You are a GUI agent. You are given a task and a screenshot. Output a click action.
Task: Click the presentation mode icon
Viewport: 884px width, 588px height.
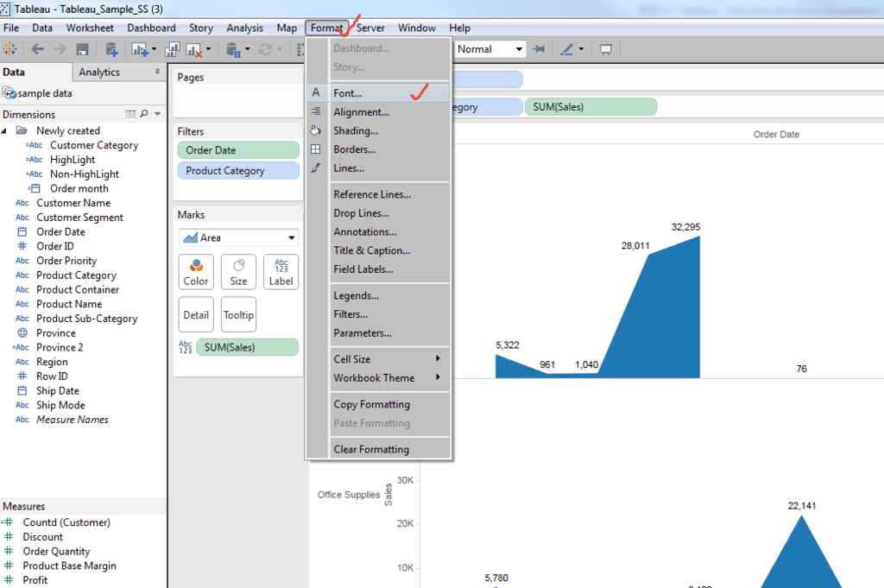coord(605,49)
